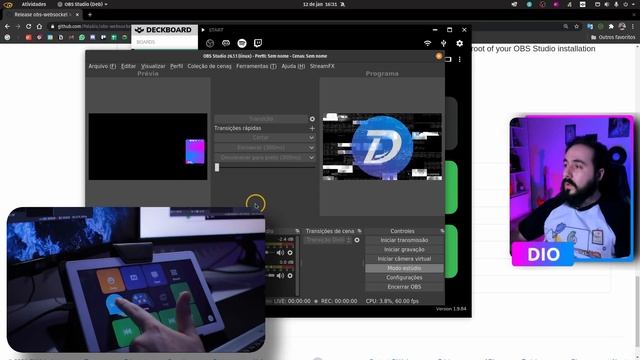Viewport: 640px width, 360px height.
Task: Open StreamFX menu in OBS
Action: [x=322, y=66]
